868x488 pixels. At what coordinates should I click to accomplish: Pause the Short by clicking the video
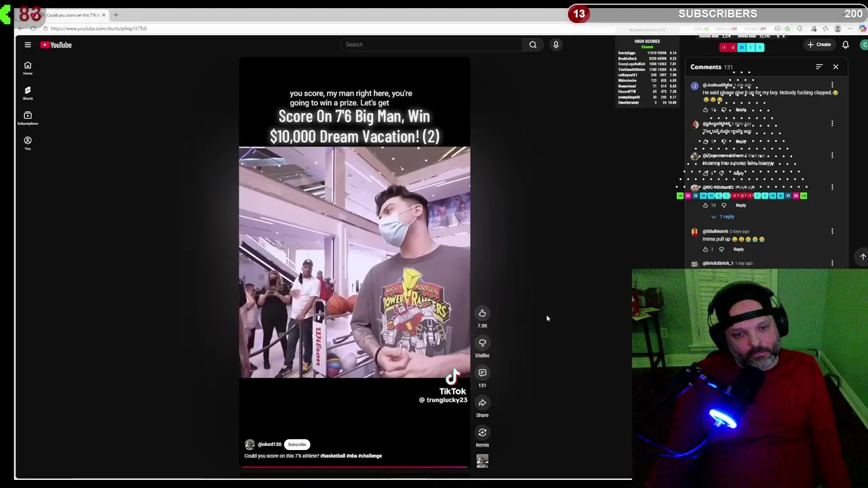354,262
